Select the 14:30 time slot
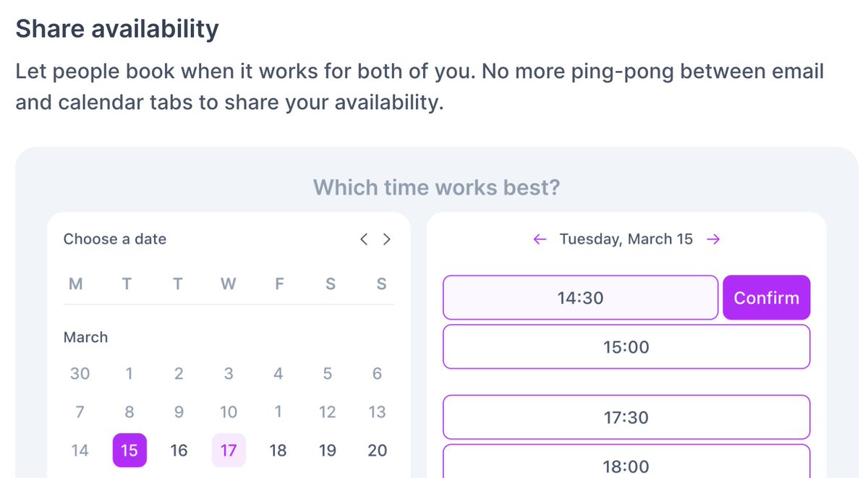868x478 pixels. pos(580,297)
